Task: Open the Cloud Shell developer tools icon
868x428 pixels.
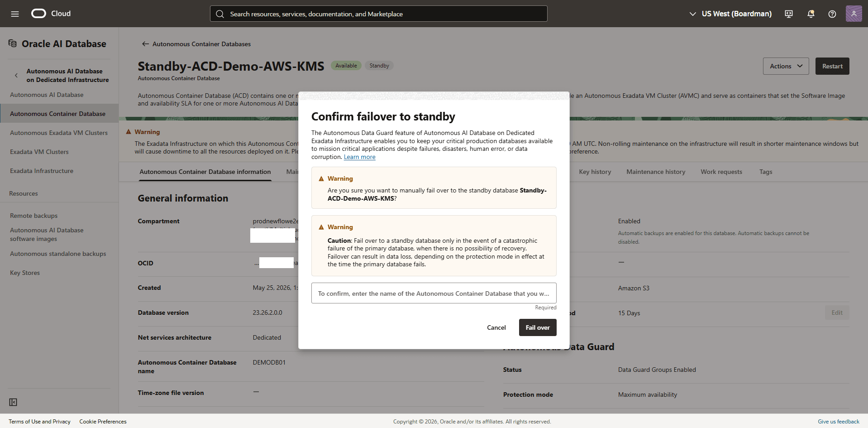Action: pos(789,14)
